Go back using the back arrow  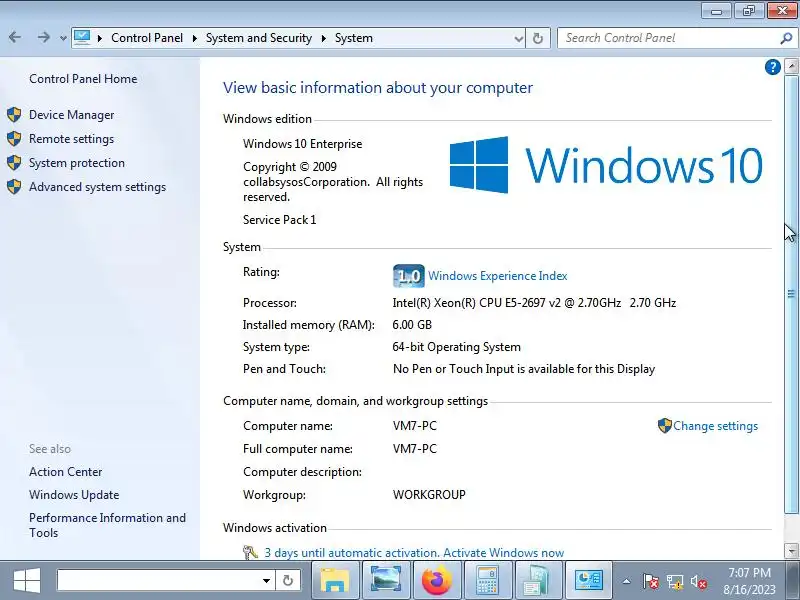click(15, 37)
